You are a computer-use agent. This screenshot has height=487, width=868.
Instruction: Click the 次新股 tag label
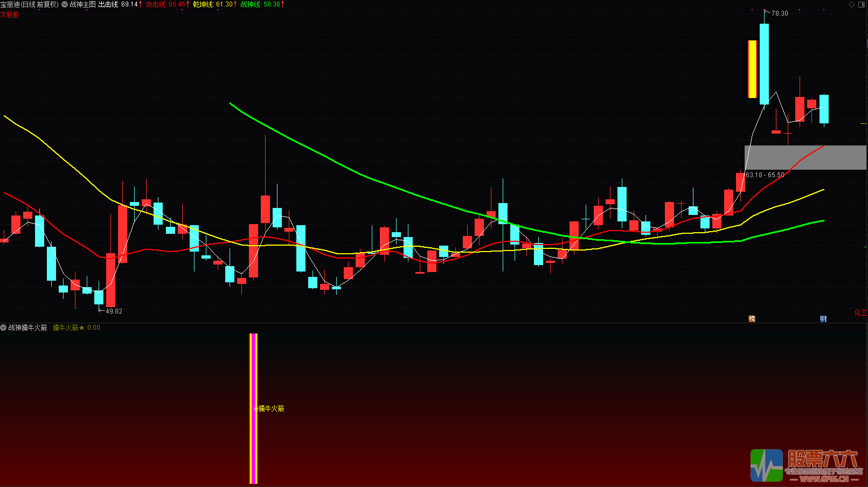(10, 15)
